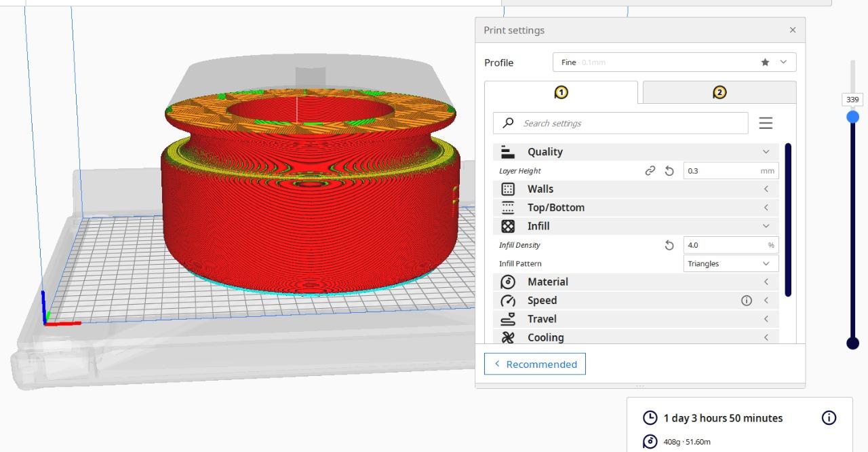Open the Profile dropdown showing Fine

click(675, 62)
